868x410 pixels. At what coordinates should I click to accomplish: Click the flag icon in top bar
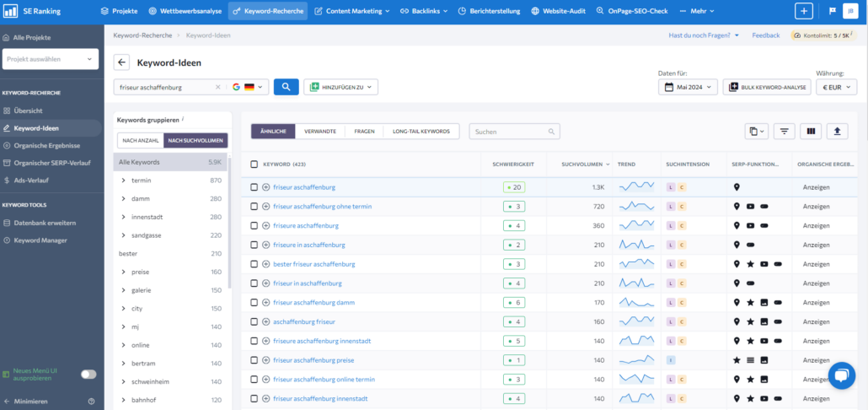(x=833, y=11)
